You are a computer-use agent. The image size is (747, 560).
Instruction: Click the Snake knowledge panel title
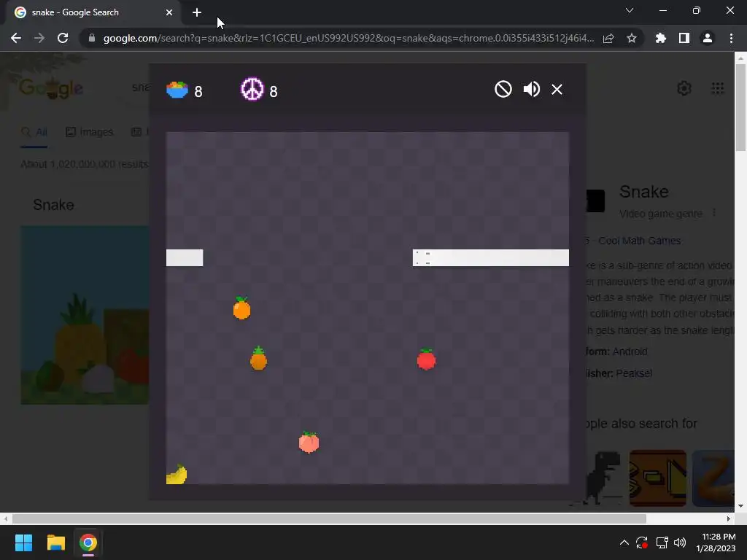643,192
